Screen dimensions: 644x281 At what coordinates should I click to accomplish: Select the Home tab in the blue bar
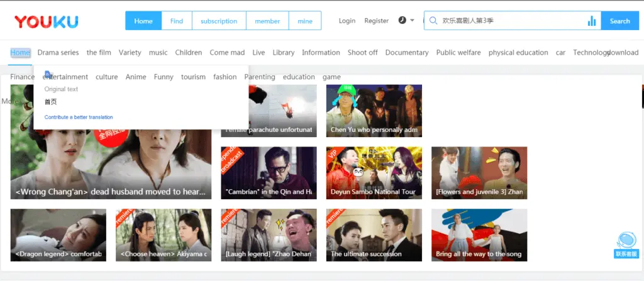(x=143, y=21)
